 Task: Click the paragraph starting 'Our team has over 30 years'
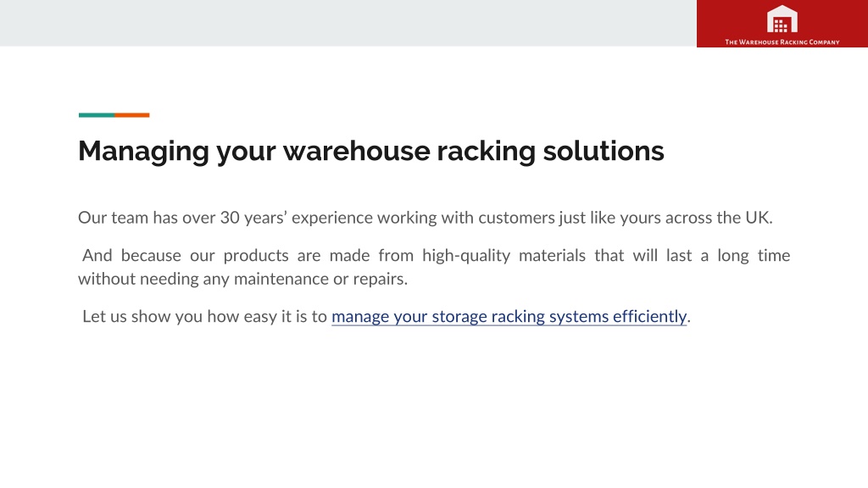coord(426,218)
